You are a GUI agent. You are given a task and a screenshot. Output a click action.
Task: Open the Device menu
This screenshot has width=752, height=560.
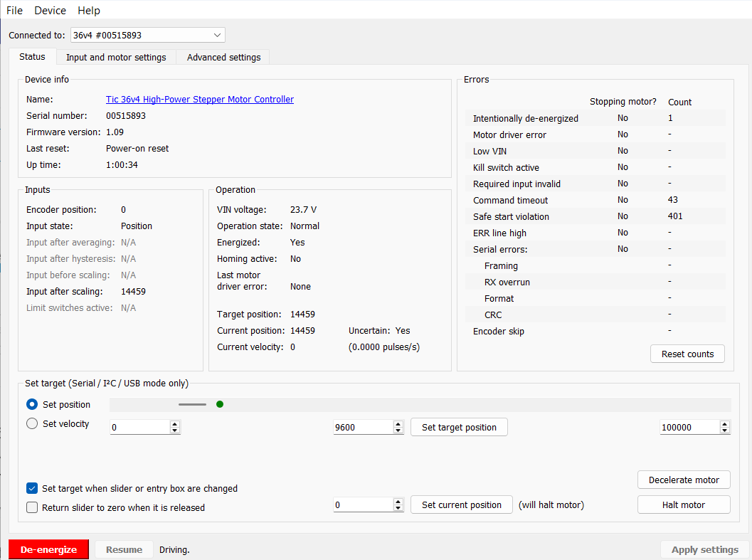pyautogui.click(x=50, y=11)
